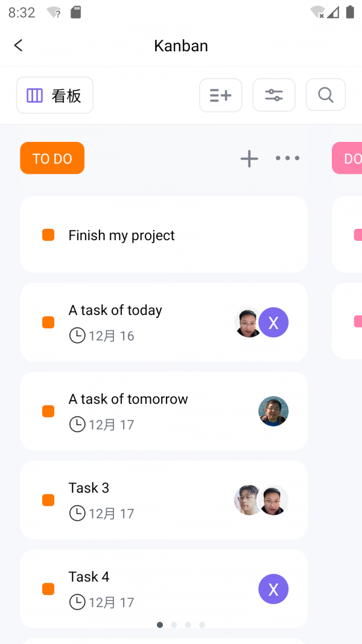Toggle the status square of Task 4

(x=48, y=589)
